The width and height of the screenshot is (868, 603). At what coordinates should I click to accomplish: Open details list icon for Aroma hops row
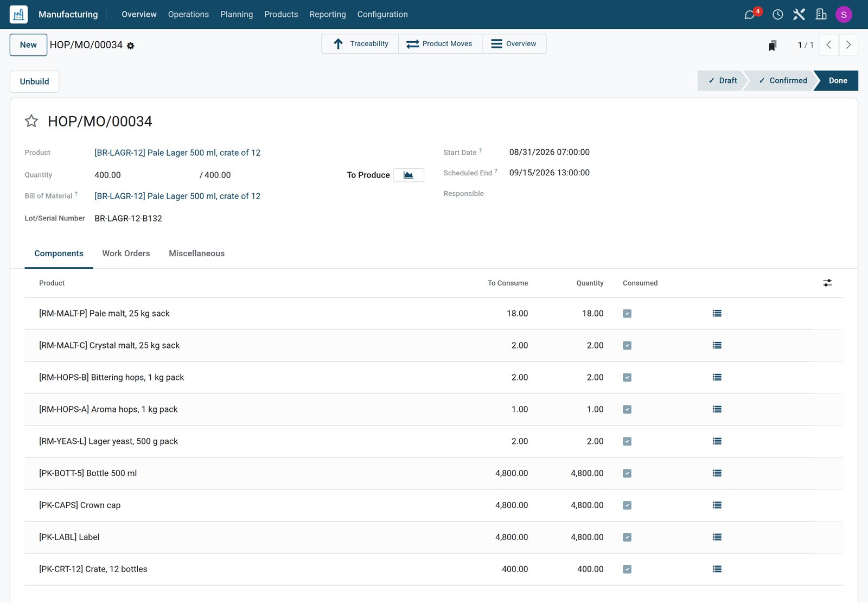pos(717,409)
